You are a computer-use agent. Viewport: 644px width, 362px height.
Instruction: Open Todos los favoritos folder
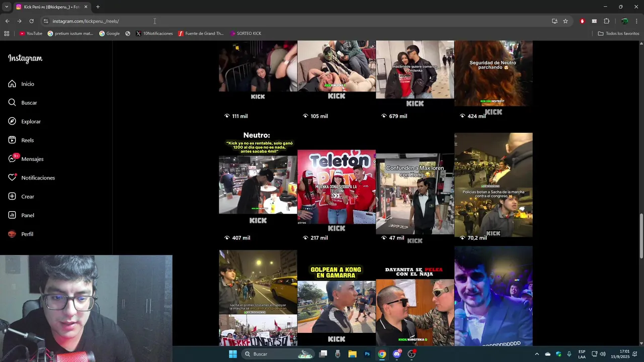[x=618, y=33]
